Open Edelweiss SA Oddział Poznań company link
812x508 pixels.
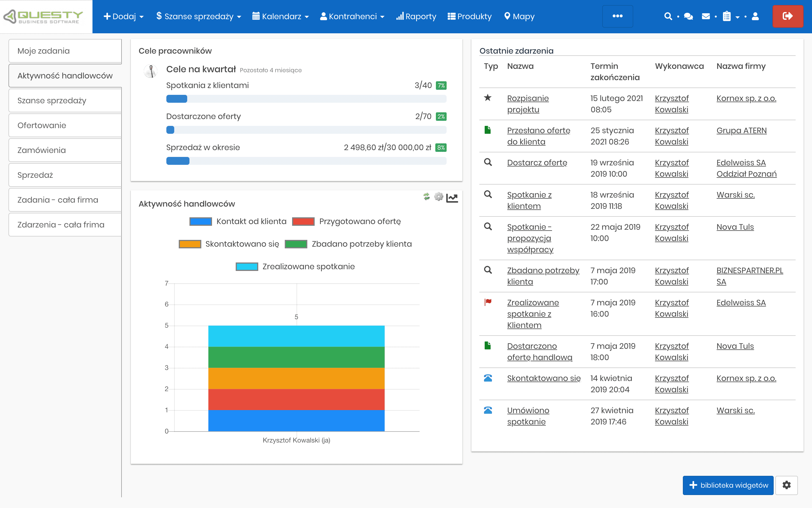[747, 168]
